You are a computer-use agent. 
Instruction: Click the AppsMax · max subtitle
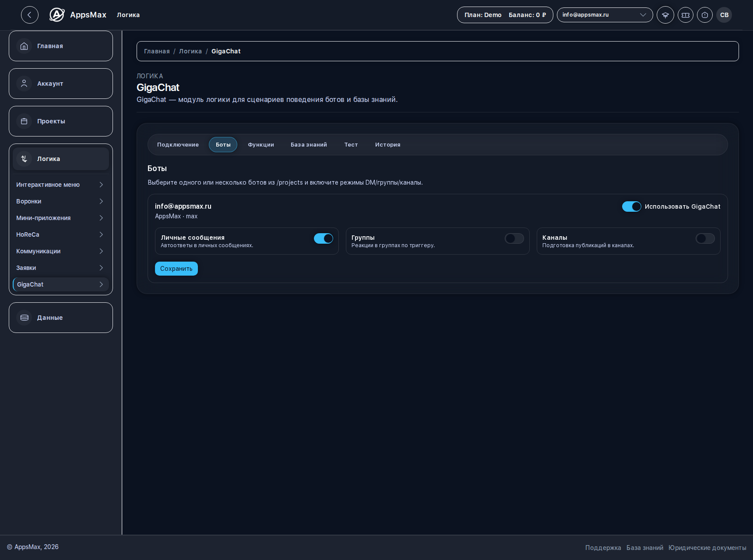(176, 216)
